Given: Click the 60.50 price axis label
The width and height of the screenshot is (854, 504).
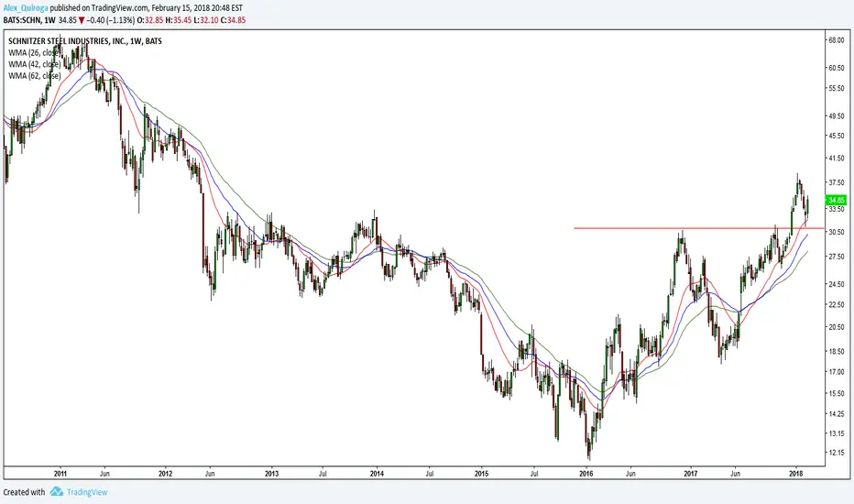Looking at the screenshot, I should point(836,68).
